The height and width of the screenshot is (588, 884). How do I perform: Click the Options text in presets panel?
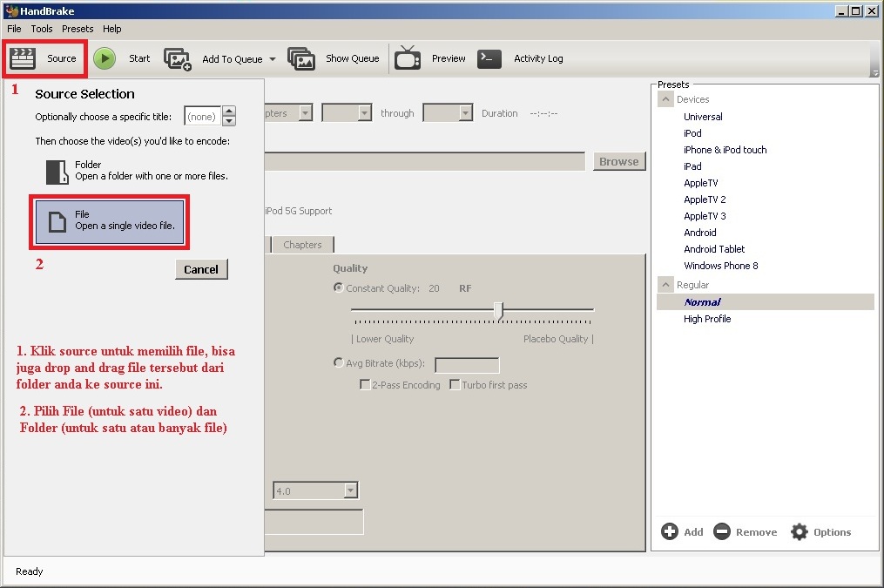pos(832,531)
